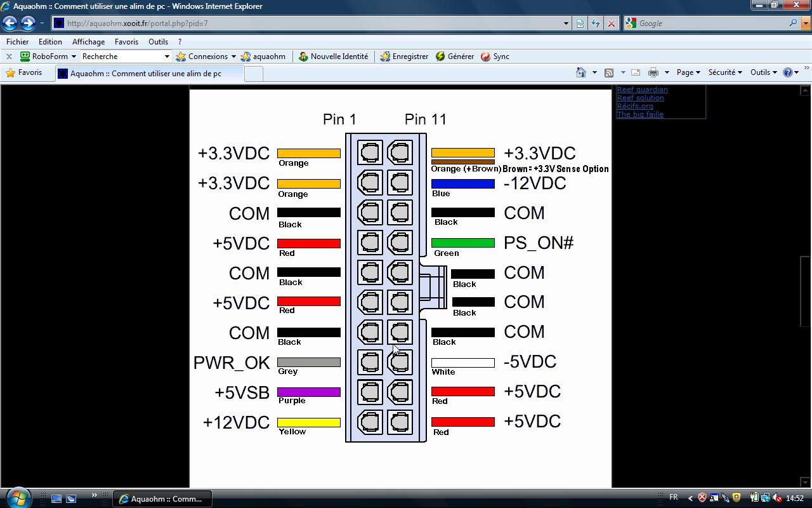Click the RoboForm Sync button
812x508 pixels.
point(495,57)
